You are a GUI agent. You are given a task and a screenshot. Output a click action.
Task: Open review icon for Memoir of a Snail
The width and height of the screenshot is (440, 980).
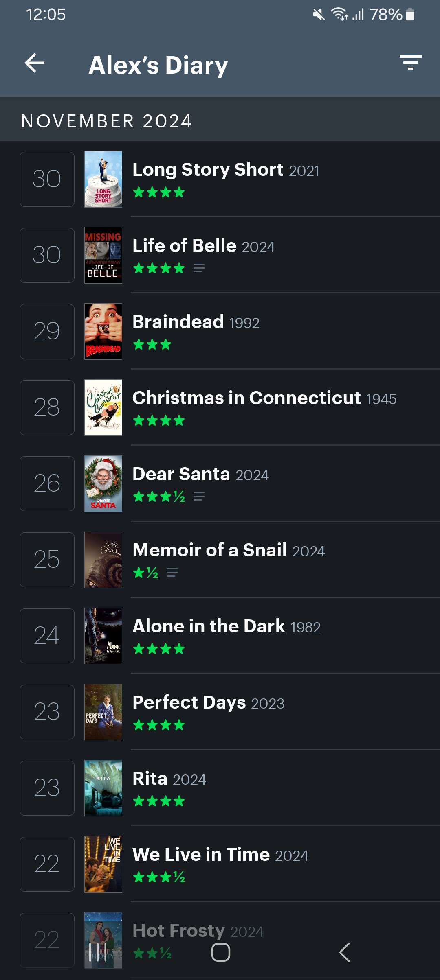click(x=172, y=573)
